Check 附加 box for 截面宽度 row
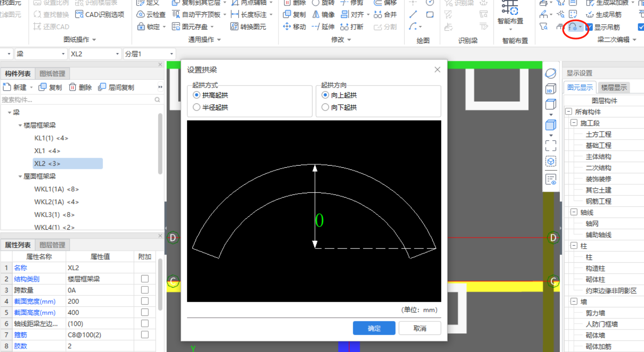The image size is (644, 352). click(145, 301)
